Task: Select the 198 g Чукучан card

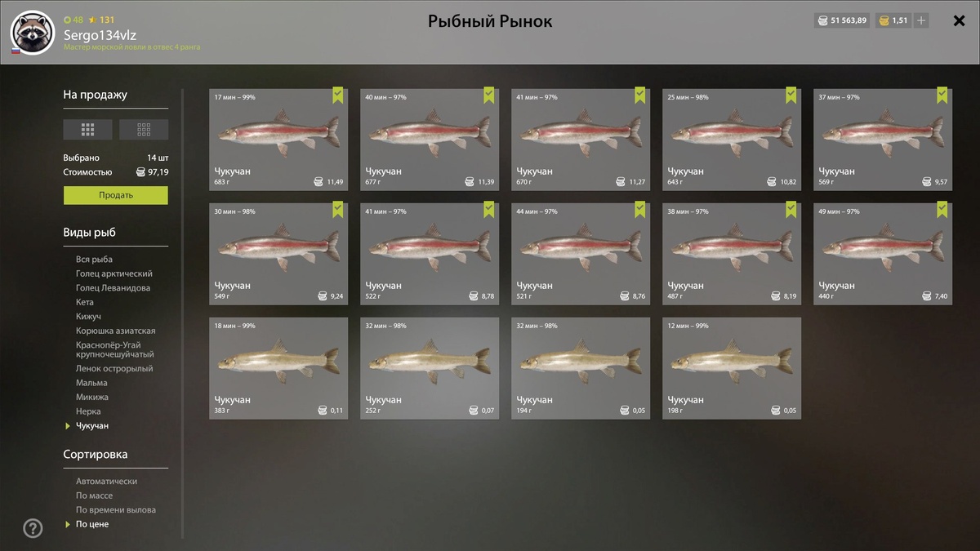Action: point(732,368)
